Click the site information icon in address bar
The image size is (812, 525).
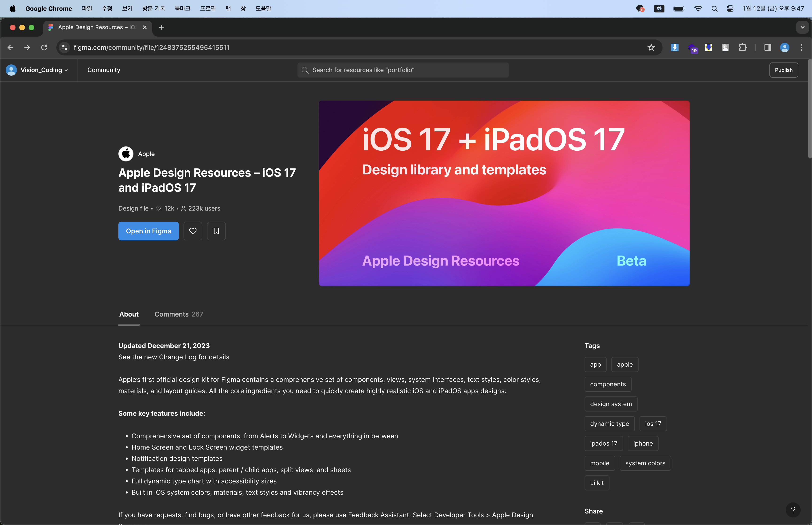64,47
